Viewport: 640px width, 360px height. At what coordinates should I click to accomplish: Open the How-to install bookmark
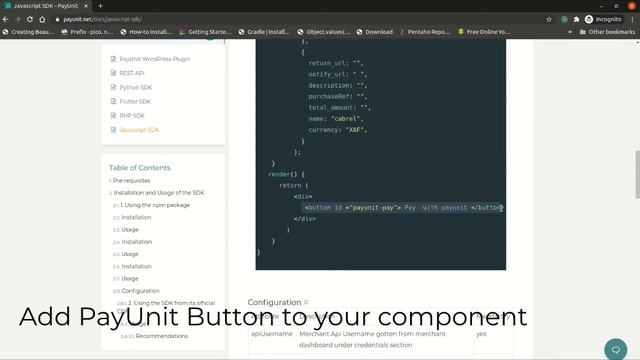[x=146, y=32]
